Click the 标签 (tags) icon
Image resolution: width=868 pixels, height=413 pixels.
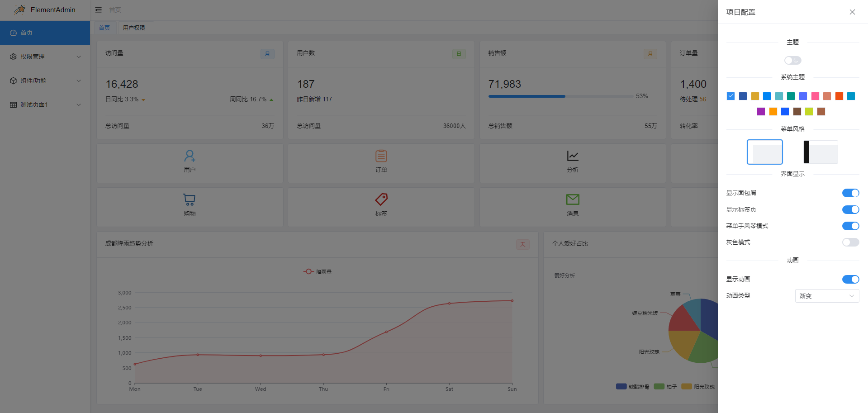click(381, 199)
